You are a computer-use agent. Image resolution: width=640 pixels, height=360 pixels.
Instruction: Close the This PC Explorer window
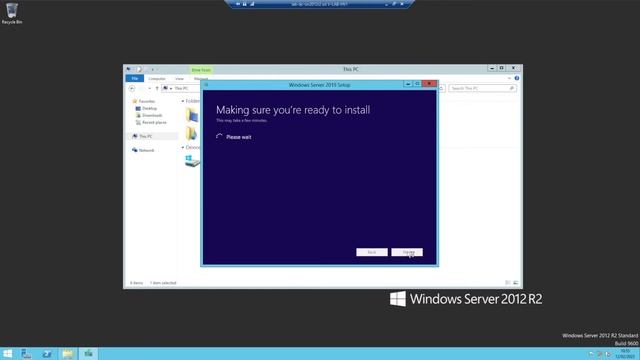[x=513, y=69]
